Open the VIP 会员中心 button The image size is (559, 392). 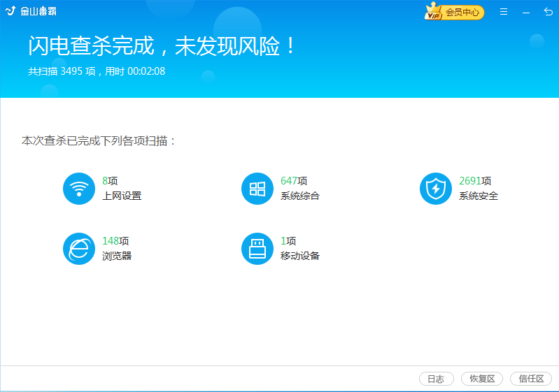(x=455, y=12)
